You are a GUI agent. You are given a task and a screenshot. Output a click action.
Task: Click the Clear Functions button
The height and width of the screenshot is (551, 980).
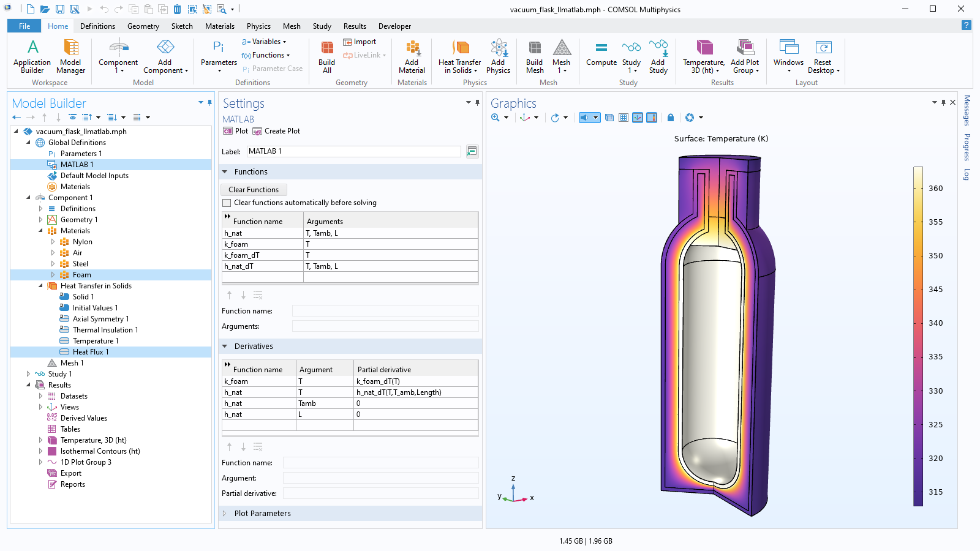(254, 190)
